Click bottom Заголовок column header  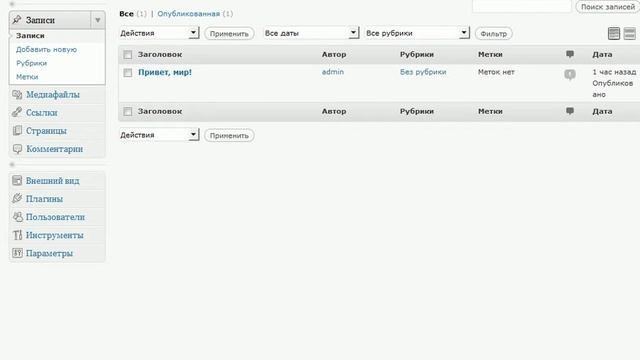(x=160, y=111)
